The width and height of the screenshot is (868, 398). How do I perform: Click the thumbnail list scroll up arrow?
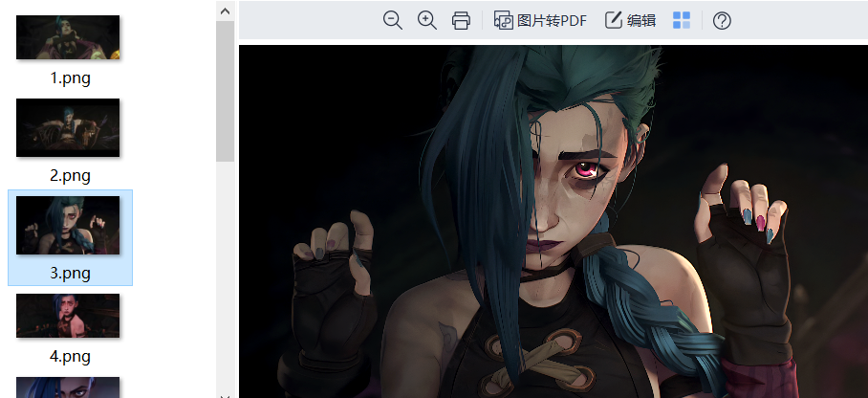pos(225,11)
